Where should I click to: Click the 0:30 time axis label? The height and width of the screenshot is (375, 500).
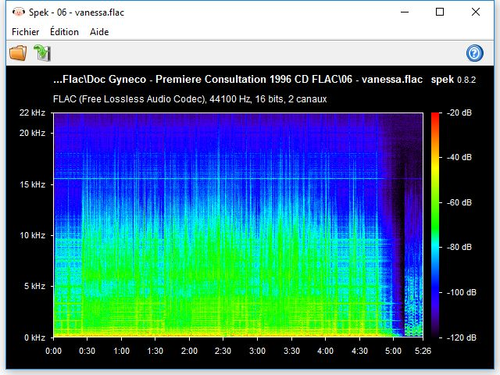[x=87, y=351]
